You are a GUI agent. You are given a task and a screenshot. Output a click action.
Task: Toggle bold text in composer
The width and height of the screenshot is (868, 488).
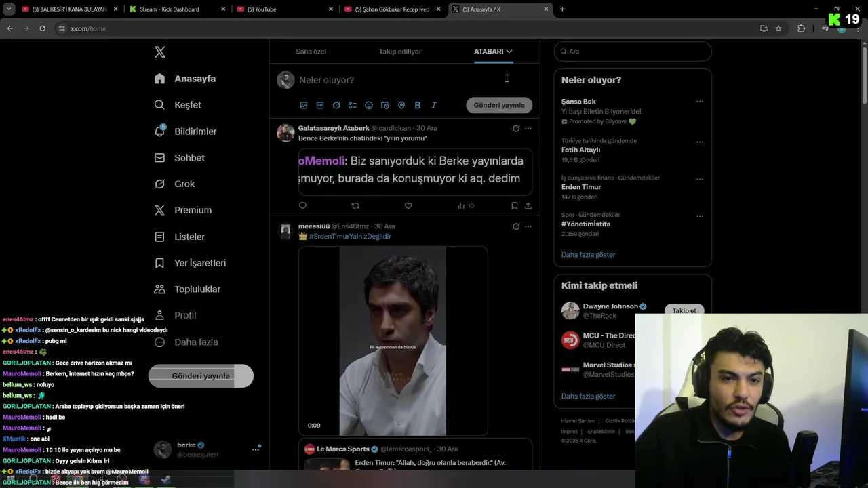pos(418,105)
